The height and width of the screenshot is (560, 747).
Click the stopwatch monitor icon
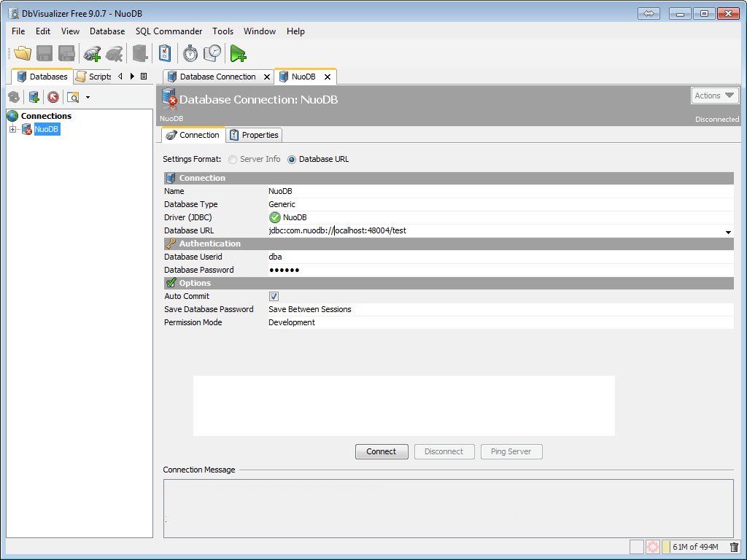click(190, 53)
